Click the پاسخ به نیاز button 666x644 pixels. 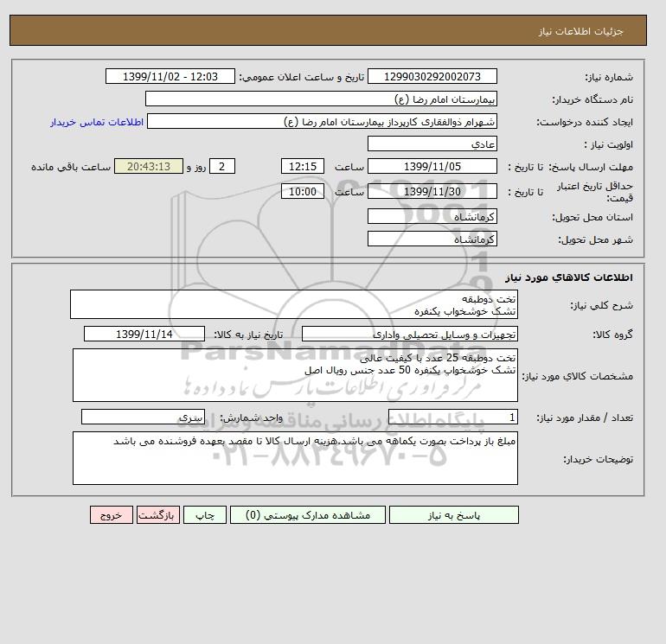[x=453, y=515]
